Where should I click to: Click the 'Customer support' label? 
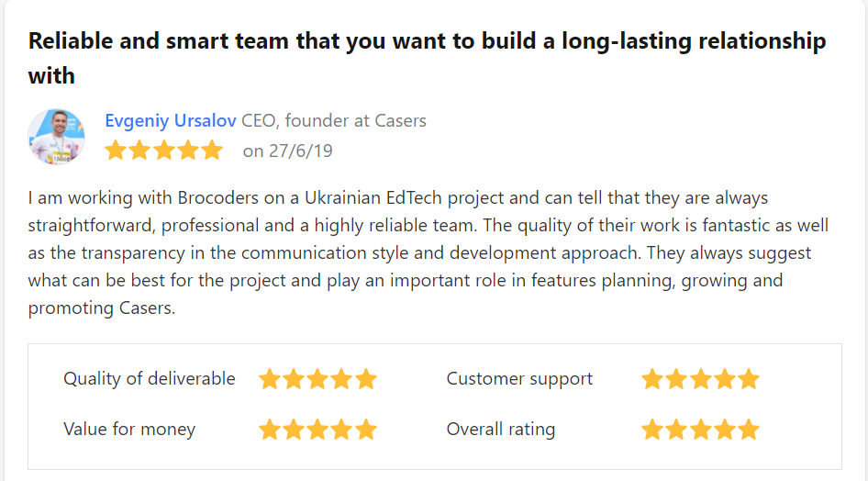pyautogui.click(x=519, y=378)
